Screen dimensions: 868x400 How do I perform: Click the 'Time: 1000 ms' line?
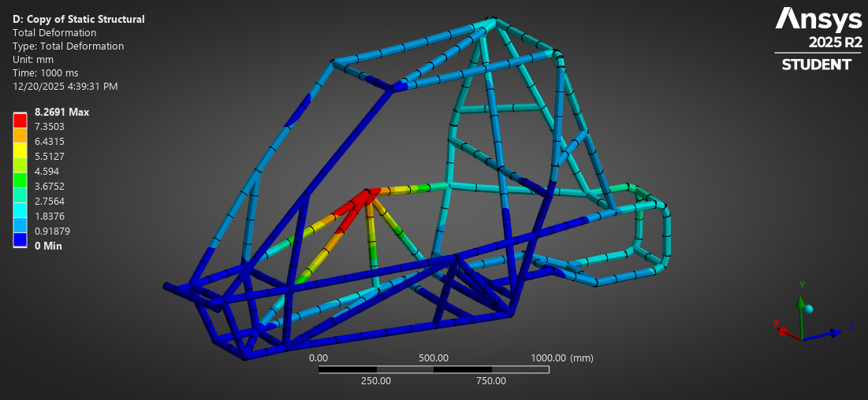point(46,72)
